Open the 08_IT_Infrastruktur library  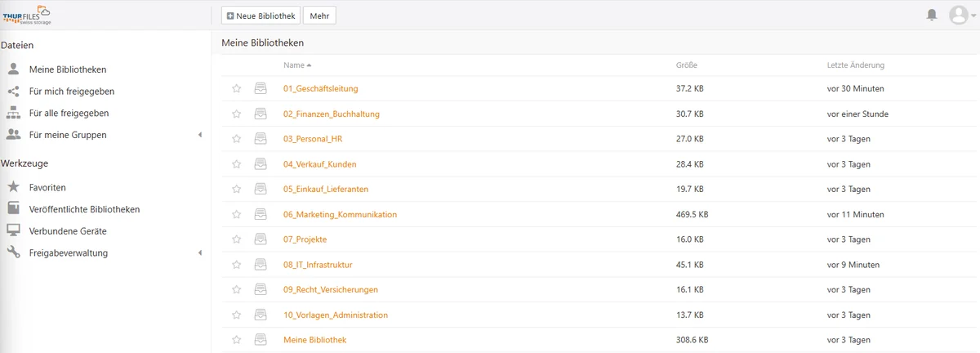click(318, 265)
